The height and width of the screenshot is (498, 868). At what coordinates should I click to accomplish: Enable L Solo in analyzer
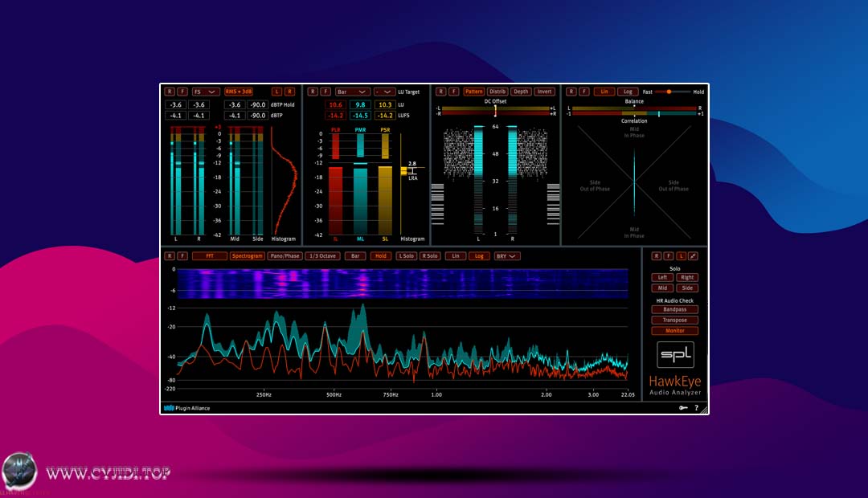click(x=406, y=256)
